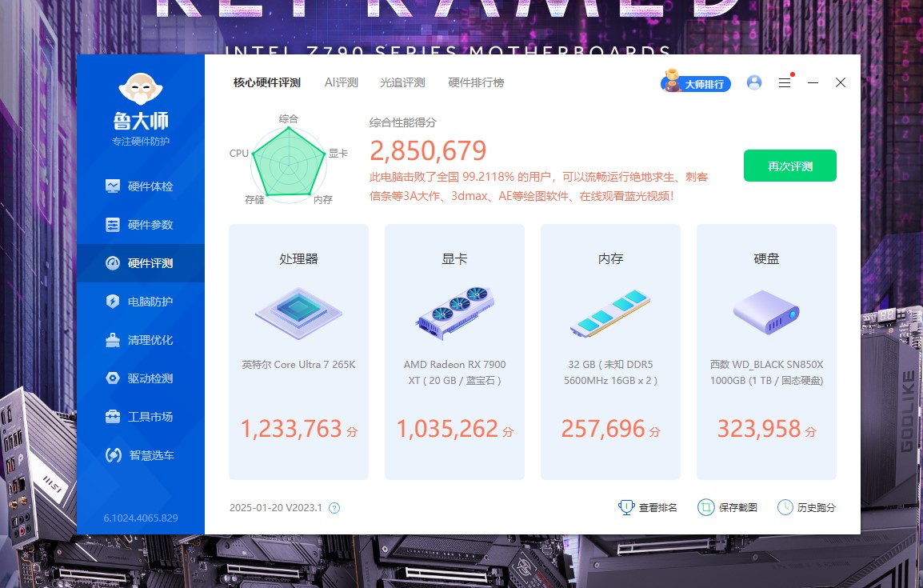Click the 鲁大师 mascot logo
The width and height of the screenshot is (923, 588).
pyautogui.click(x=141, y=88)
